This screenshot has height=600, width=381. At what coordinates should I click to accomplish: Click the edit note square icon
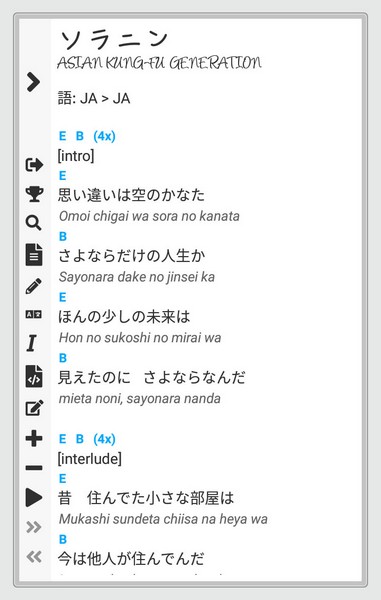34,408
